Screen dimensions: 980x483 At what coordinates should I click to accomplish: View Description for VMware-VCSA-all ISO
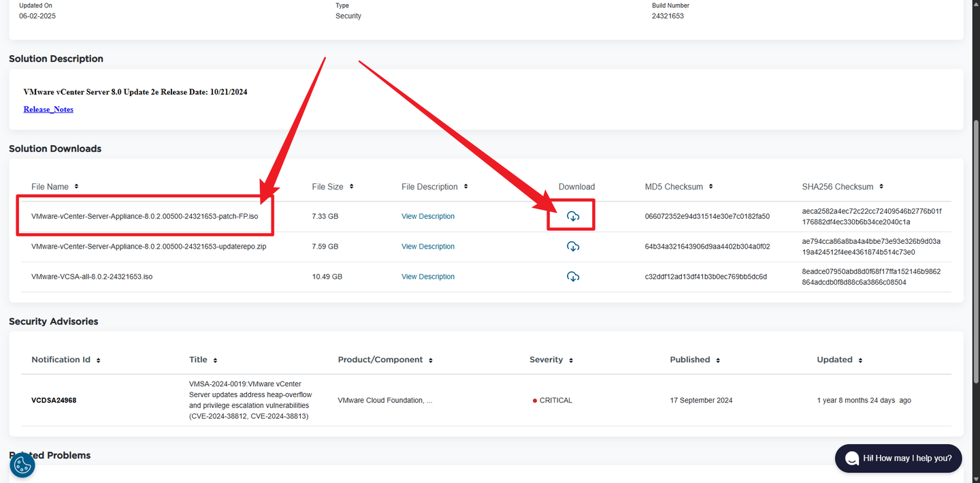pyautogui.click(x=428, y=277)
